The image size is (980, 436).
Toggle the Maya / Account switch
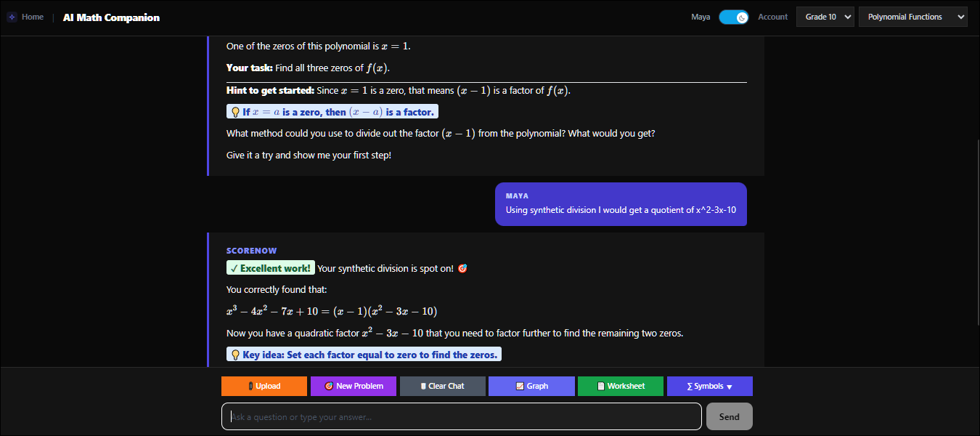(734, 17)
